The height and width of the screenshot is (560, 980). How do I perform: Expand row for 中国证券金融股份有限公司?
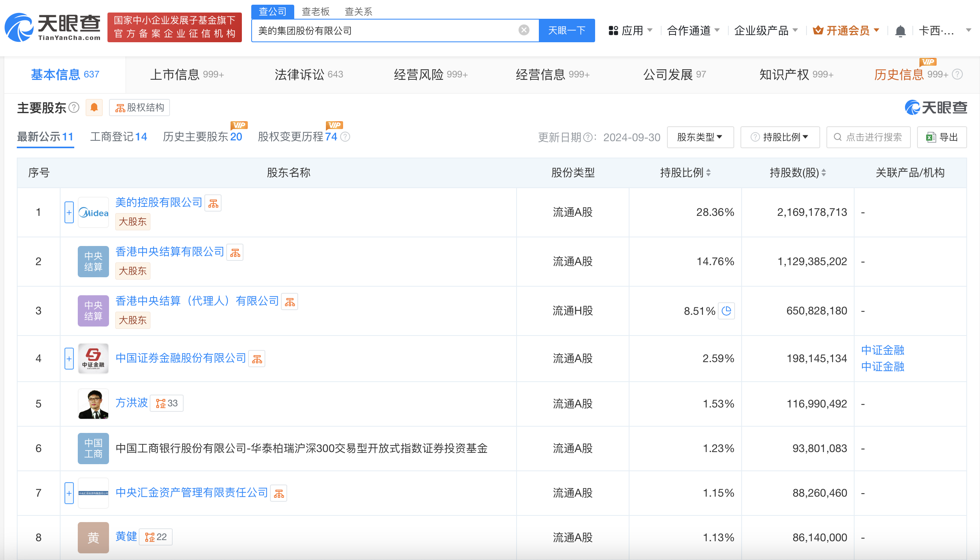click(69, 359)
